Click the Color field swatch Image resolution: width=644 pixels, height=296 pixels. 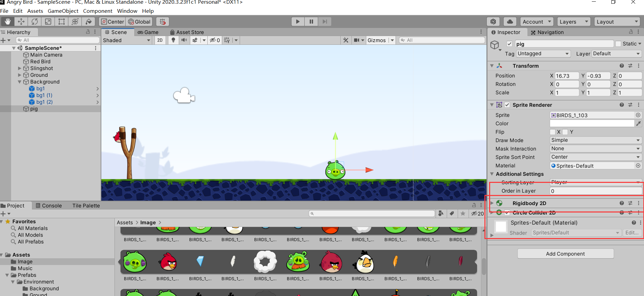pyautogui.click(x=592, y=124)
